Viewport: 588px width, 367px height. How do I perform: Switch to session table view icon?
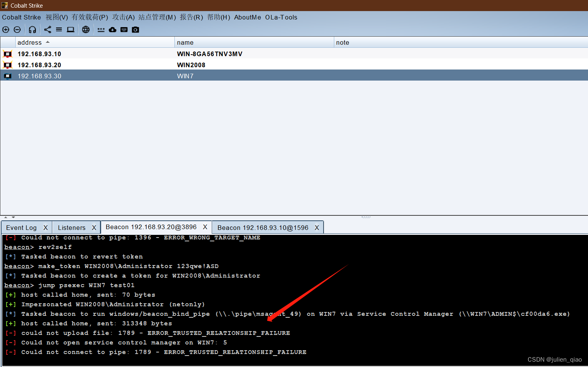pyautogui.click(x=59, y=29)
